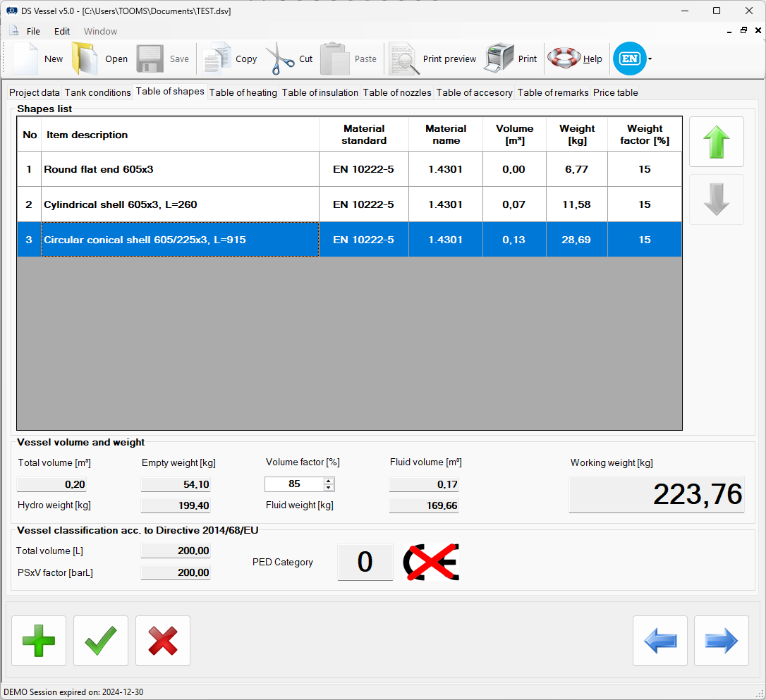Viewport: 766px width, 700px height.
Task: Open the File menu
Action: (33, 31)
